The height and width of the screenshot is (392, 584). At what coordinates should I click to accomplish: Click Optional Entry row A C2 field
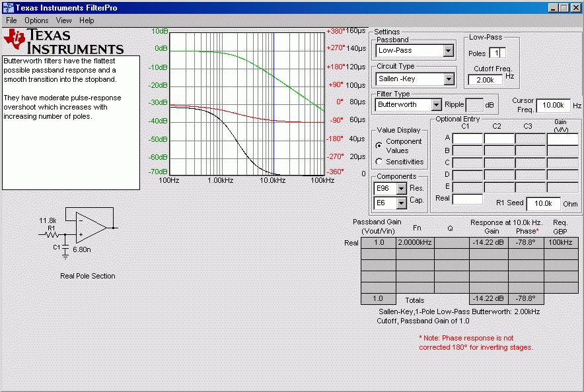[x=499, y=139]
